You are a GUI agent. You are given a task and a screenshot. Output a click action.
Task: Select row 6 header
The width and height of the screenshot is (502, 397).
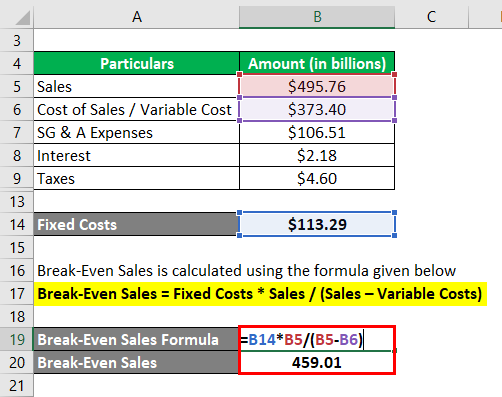click(17, 109)
